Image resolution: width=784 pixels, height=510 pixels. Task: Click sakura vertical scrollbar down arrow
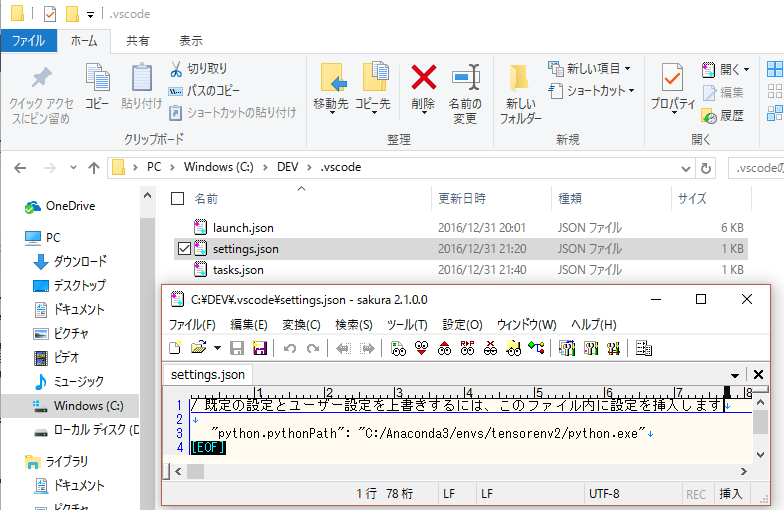(x=760, y=455)
